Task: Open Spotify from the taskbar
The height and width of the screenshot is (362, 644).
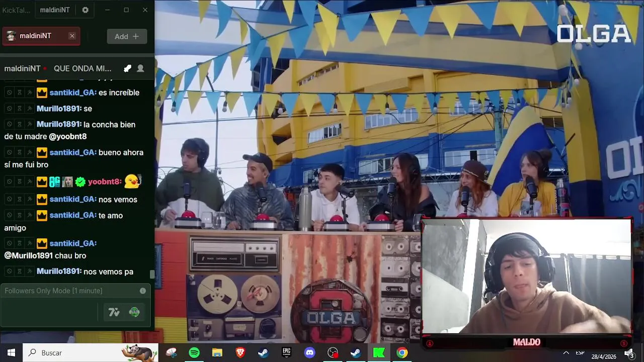Action: pyautogui.click(x=194, y=353)
